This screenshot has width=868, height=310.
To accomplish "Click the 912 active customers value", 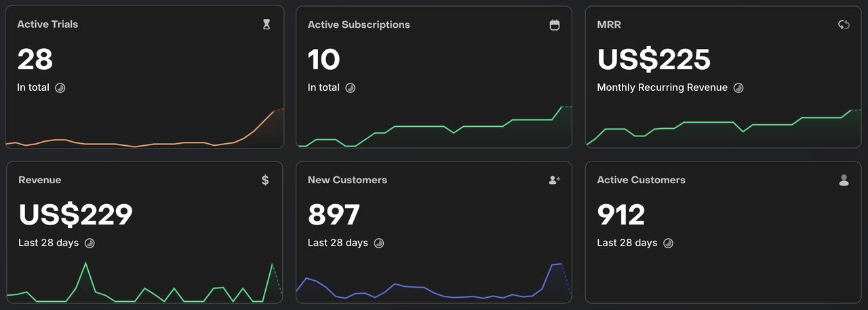I will 621,215.
